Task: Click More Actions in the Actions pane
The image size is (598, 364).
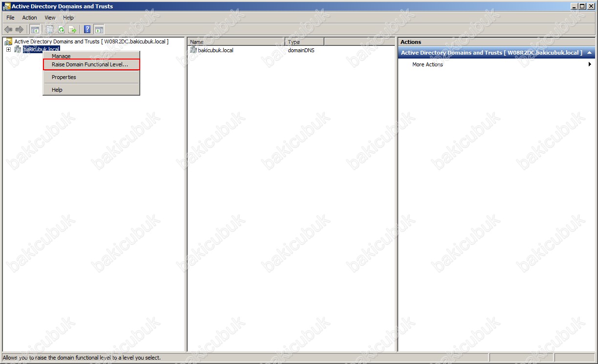Action: 427,64
